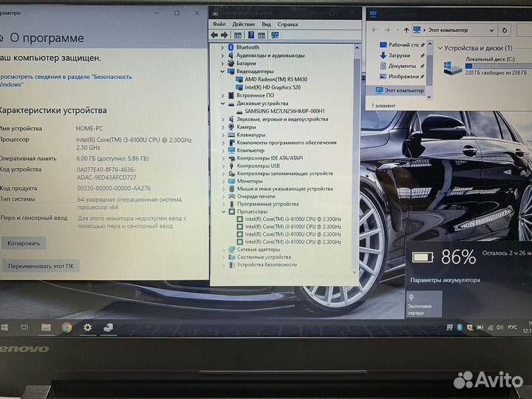
Task: Click the Камеры webcam icon
Action: point(231,127)
